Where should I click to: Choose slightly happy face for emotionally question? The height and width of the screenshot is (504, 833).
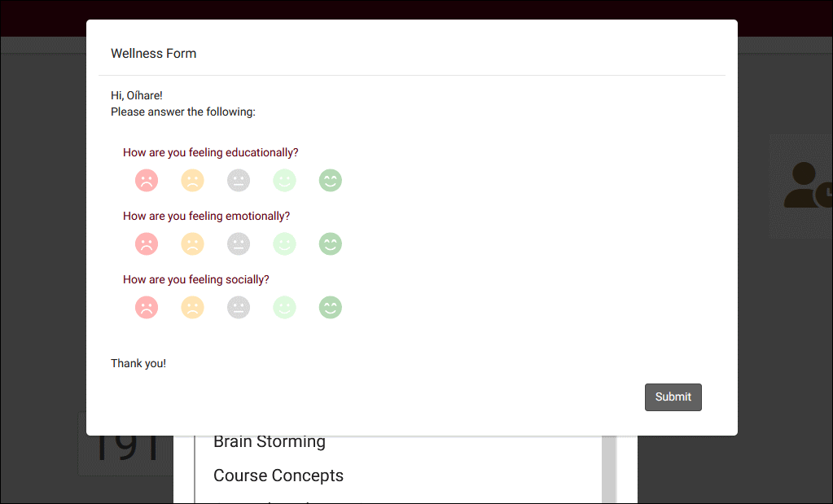[284, 244]
